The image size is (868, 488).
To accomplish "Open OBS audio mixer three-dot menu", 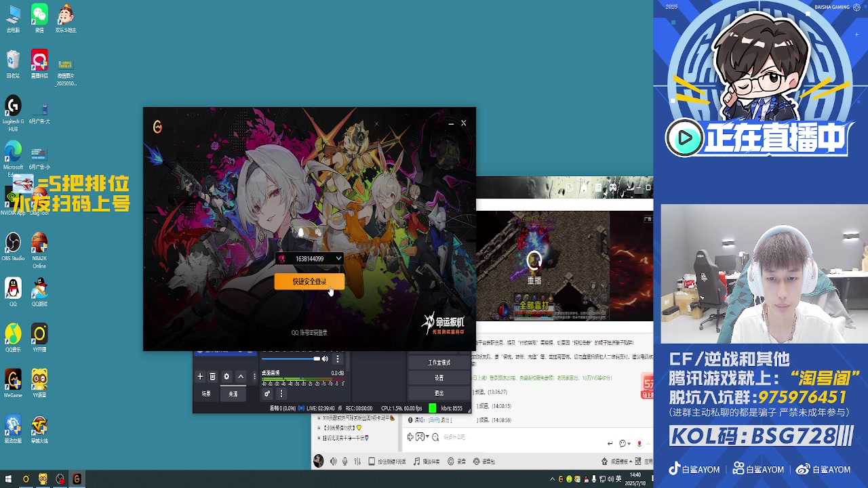I will click(x=281, y=394).
